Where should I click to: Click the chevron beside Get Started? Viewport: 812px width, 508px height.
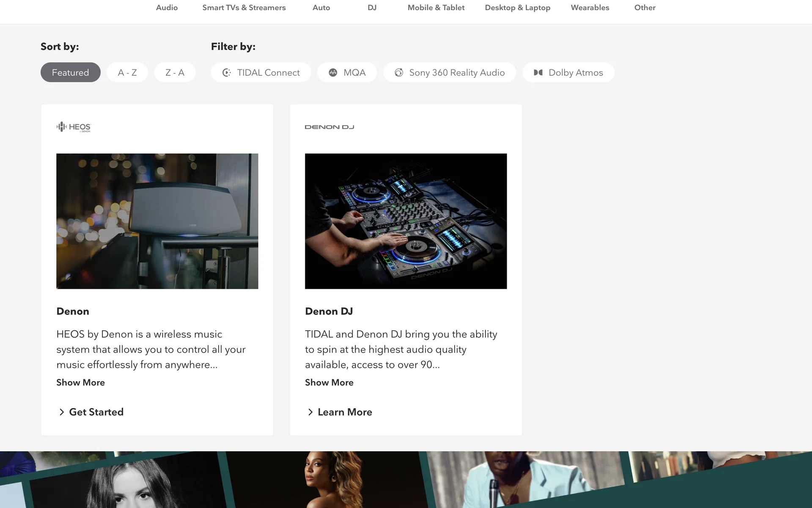tap(62, 412)
